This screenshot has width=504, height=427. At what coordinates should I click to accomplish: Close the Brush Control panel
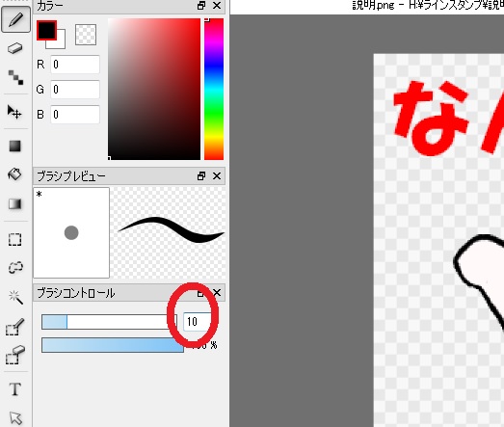point(217,293)
